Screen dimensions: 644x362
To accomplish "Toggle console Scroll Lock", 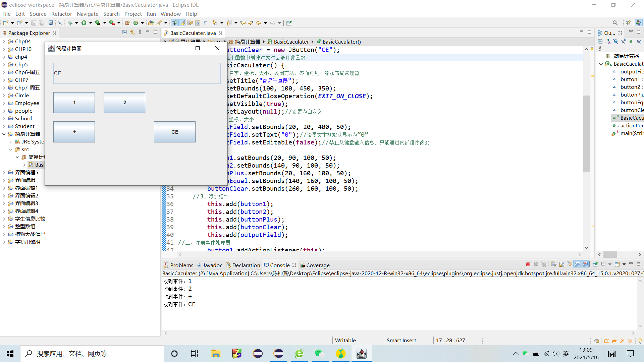I will tap(561, 264).
